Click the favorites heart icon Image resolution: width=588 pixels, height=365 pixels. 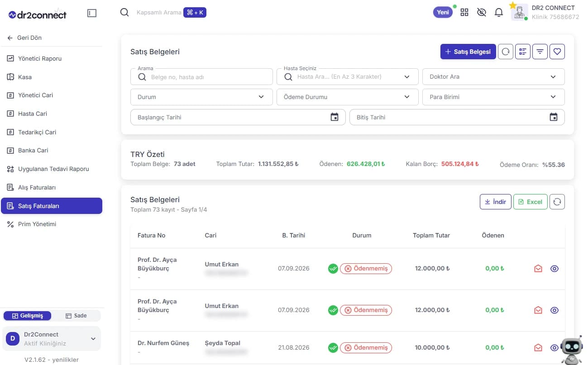pyautogui.click(x=557, y=52)
